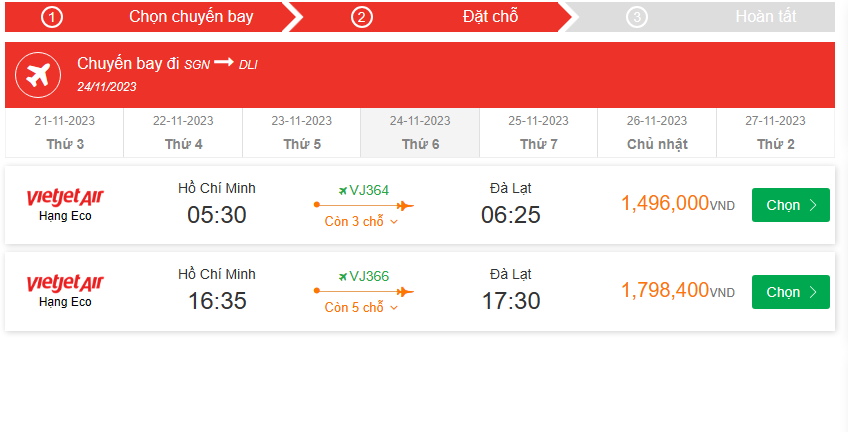848x432 pixels.
Task: Click the airplane icon in the red header
Action: pyautogui.click(x=39, y=75)
